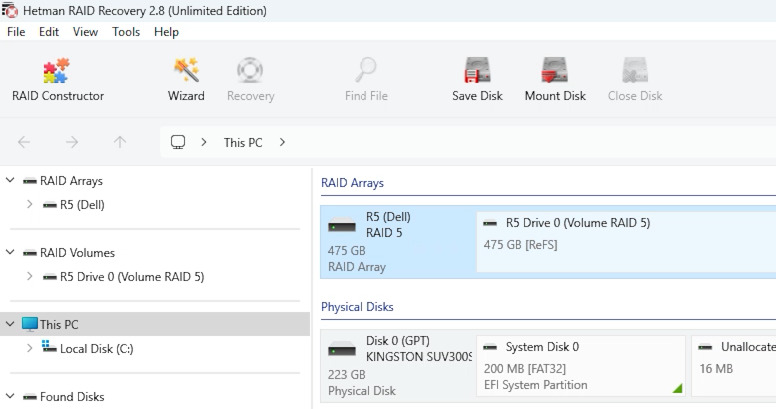The width and height of the screenshot is (776, 409).
Task: Collapse the RAID Arrays tree node
Action: click(x=10, y=180)
